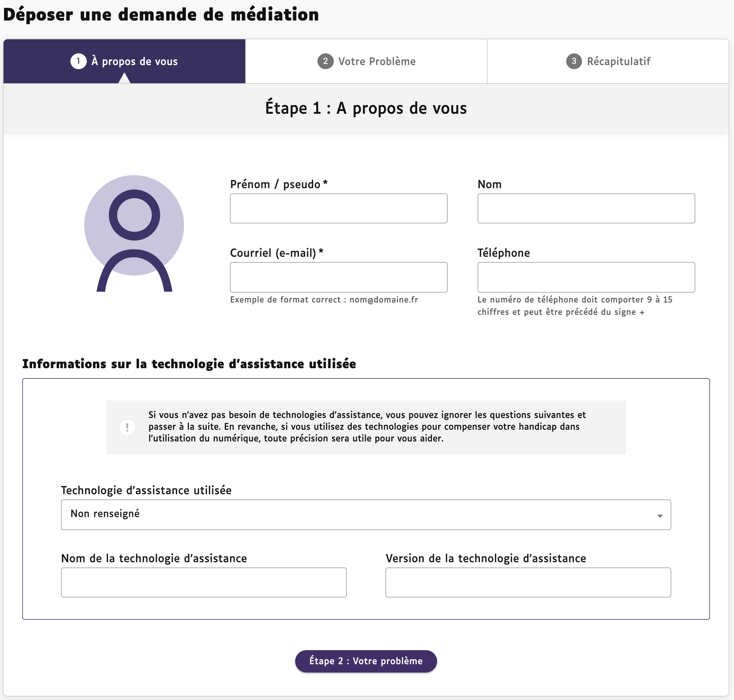Click the 'Version de la technologie d'assistance' field

pyautogui.click(x=528, y=582)
